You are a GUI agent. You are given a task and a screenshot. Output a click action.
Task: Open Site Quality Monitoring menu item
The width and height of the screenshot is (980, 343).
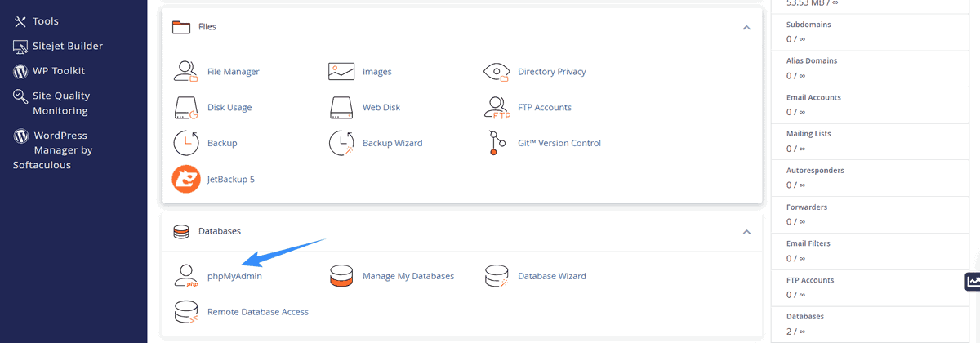[61, 103]
